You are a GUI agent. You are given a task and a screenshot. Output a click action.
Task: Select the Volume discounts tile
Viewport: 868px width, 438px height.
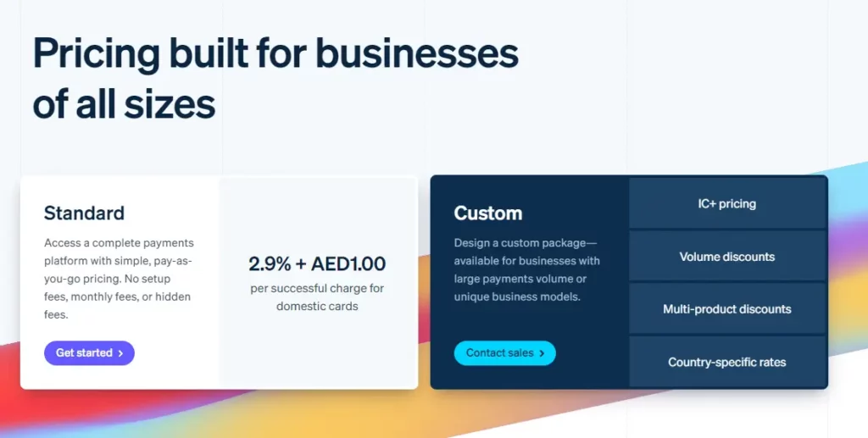(x=727, y=257)
